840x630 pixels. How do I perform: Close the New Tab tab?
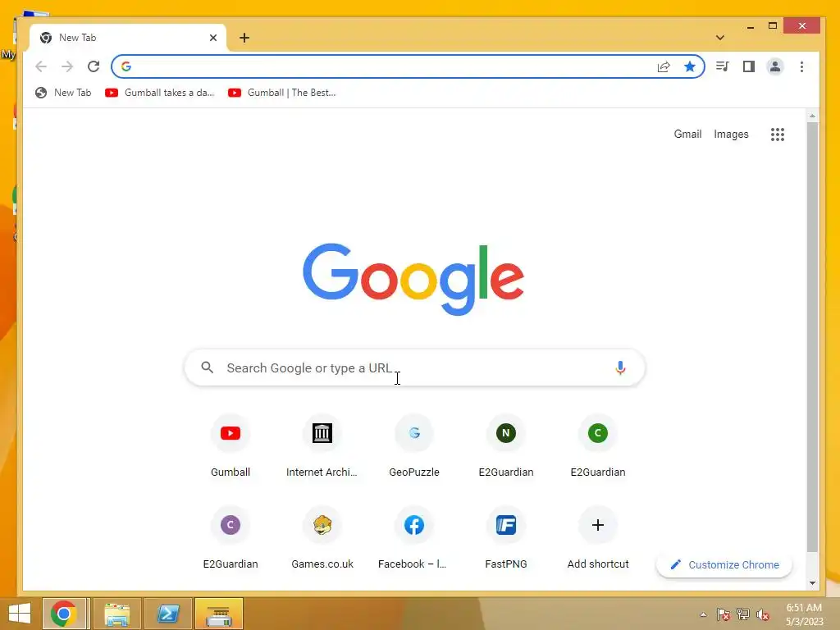213,38
